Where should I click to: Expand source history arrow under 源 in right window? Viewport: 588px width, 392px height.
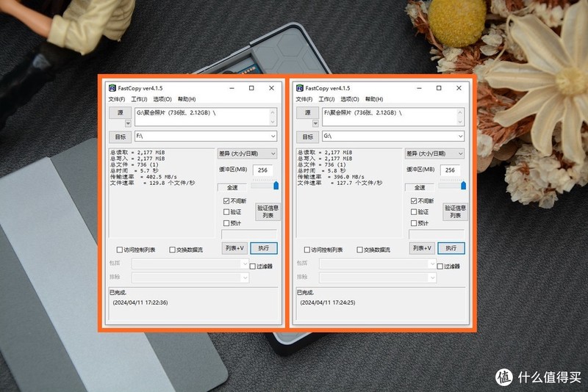315,123
